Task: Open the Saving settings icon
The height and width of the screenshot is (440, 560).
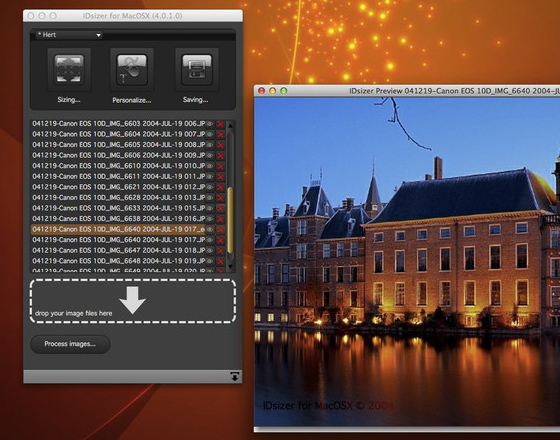Action: tap(197, 70)
